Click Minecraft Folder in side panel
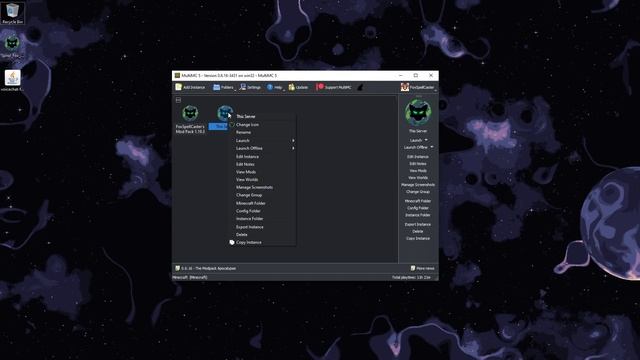640x360 pixels. [x=418, y=201]
